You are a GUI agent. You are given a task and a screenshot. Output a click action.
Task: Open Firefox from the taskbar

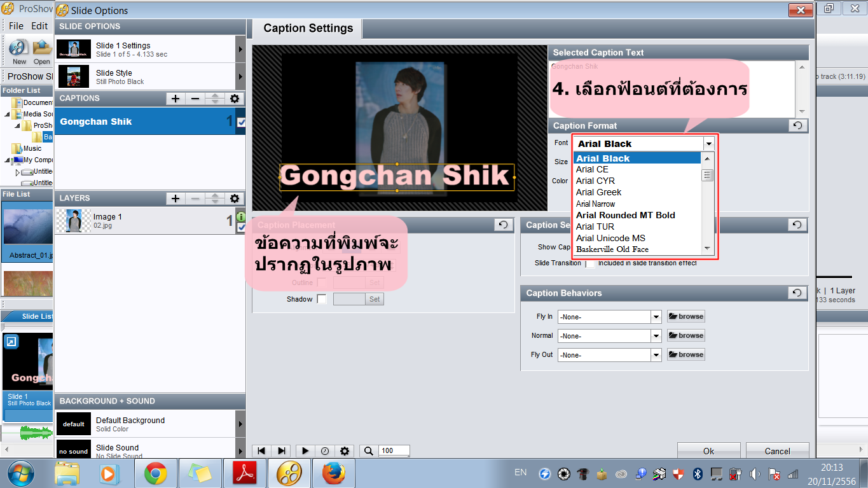click(334, 474)
